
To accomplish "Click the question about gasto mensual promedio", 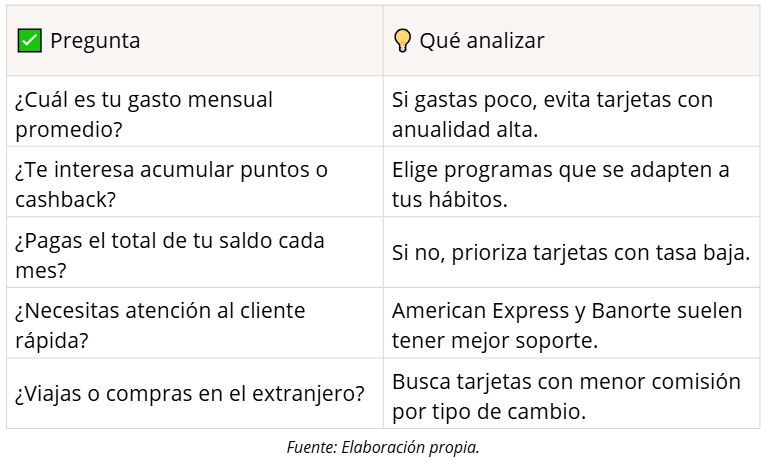I will coord(144,114).
